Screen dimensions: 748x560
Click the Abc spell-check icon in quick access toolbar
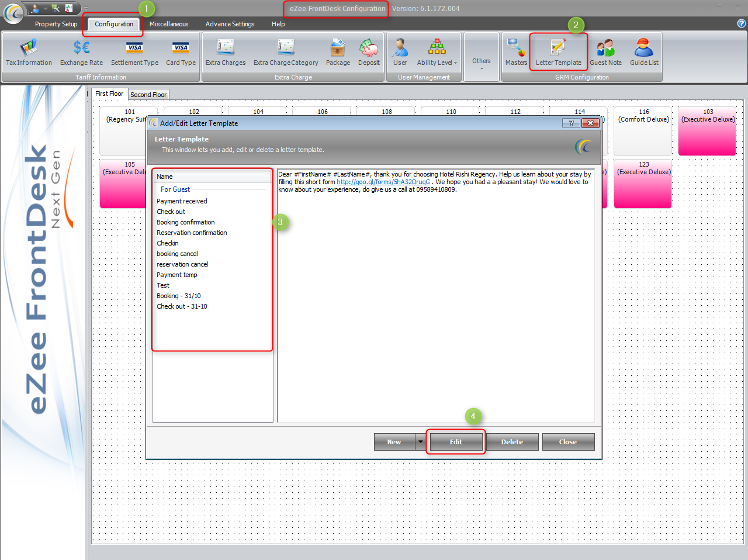coord(69,8)
